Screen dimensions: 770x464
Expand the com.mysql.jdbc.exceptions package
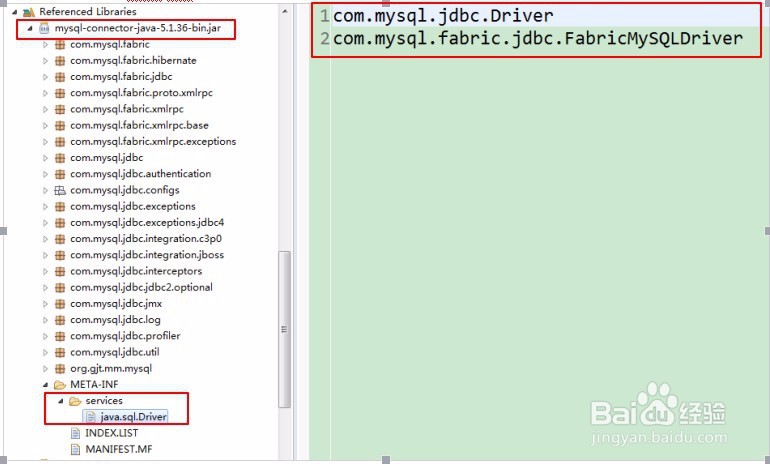point(45,207)
